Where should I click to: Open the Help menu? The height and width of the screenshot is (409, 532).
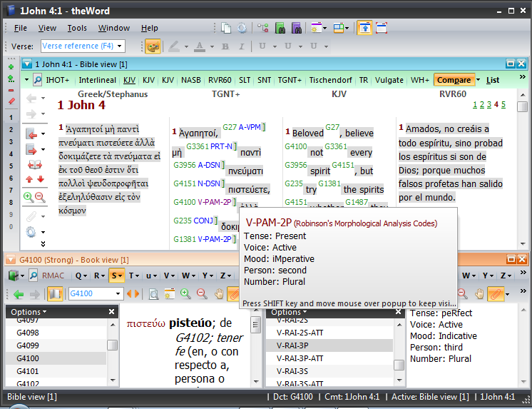150,28
